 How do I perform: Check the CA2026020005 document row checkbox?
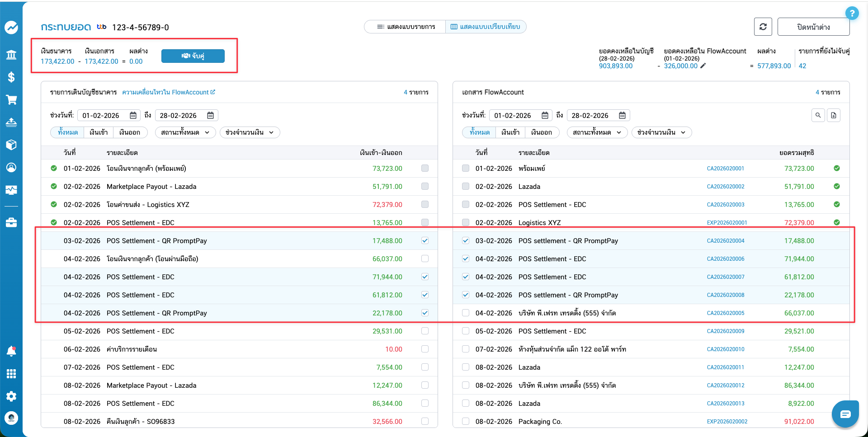pos(466,313)
